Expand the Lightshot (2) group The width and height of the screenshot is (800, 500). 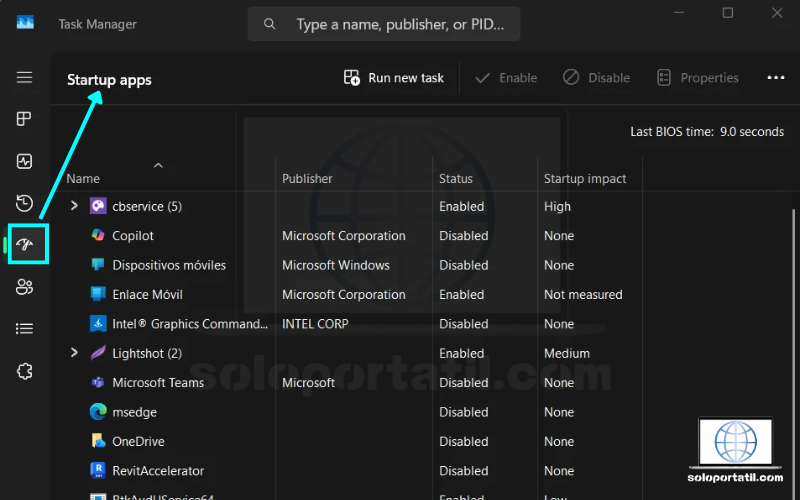point(74,353)
